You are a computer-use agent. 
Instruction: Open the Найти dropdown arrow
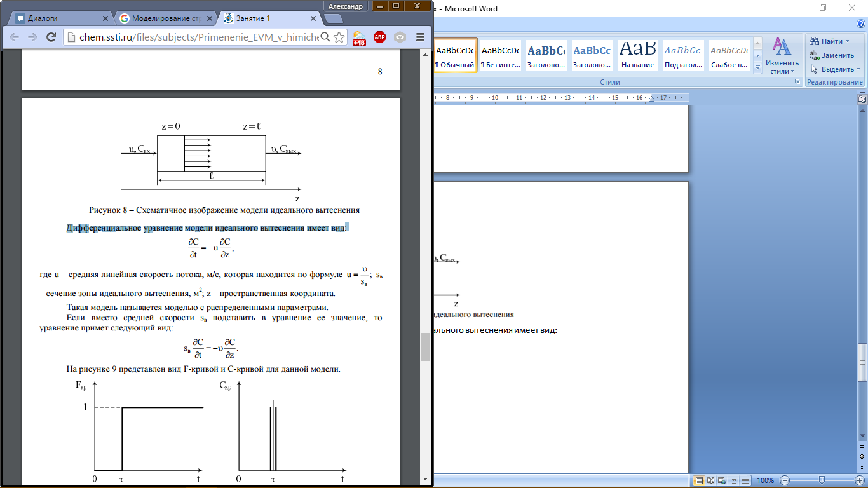click(847, 41)
